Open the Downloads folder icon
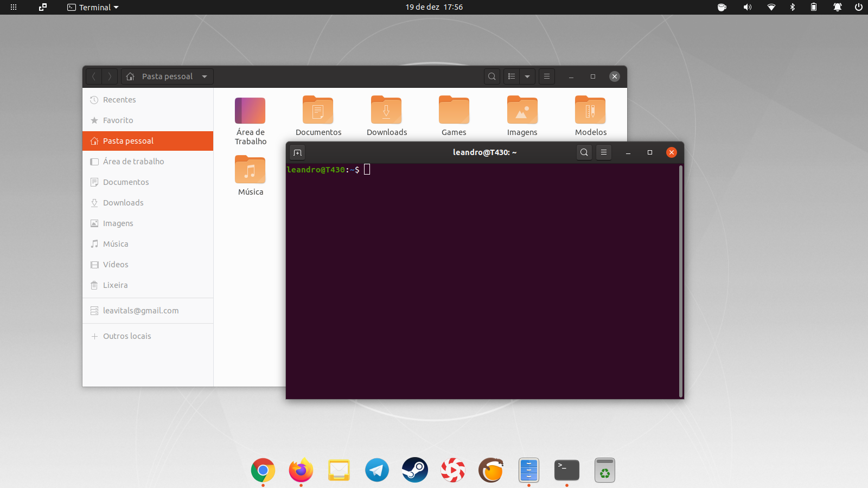This screenshot has height=488, width=868. pyautogui.click(x=386, y=110)
